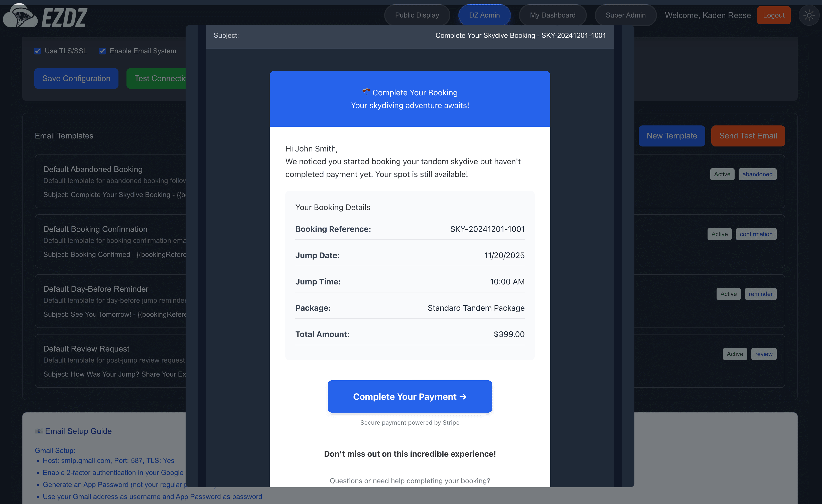
Task: Switch to the Public Display tab
Action: point(417,15)
